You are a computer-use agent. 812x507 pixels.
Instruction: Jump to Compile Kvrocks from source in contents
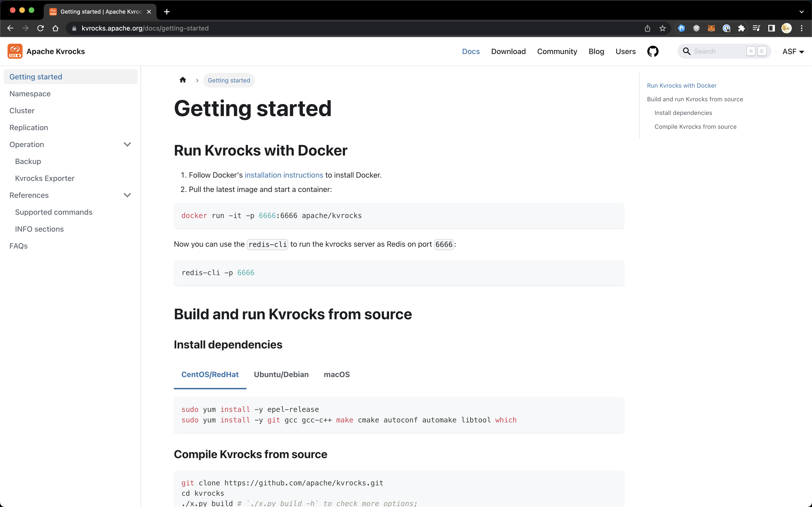coord(695,127)
